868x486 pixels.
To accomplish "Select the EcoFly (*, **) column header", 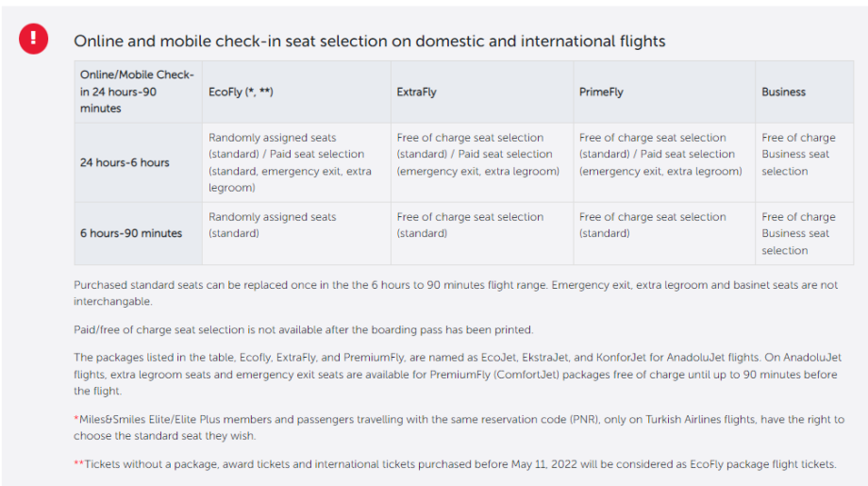I will (x=240, y=92).
